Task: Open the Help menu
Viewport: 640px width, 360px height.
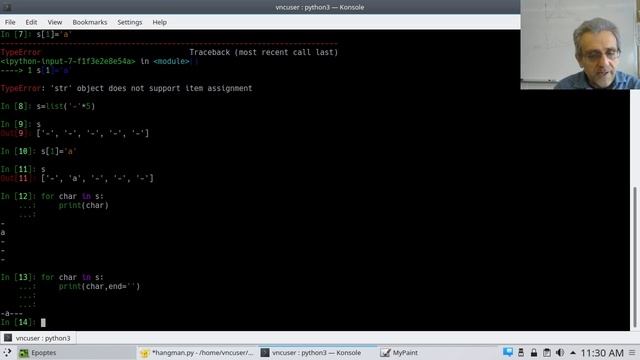Action: (160, 22)
